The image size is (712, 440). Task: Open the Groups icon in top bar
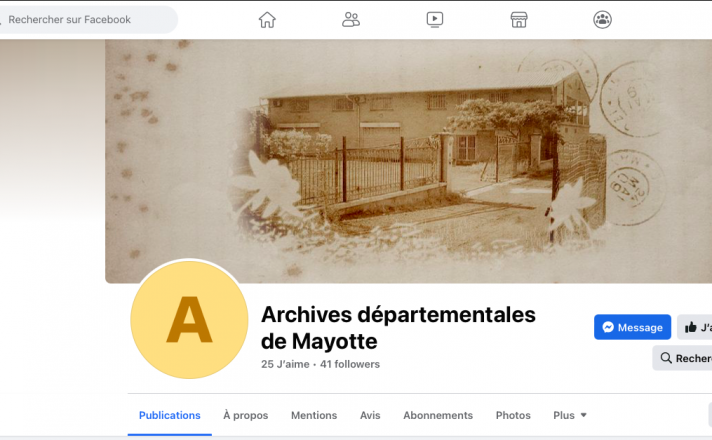[x=602, y=19]
